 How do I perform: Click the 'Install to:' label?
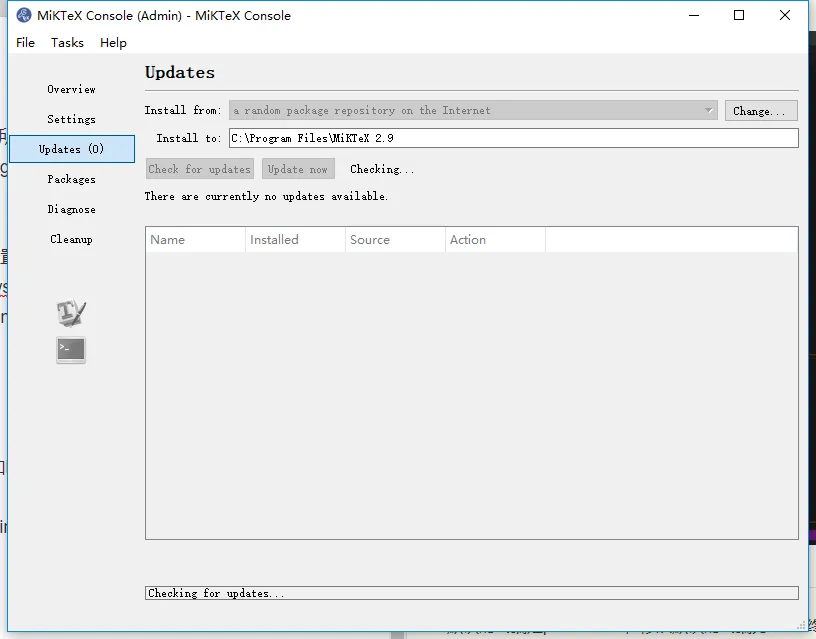point(188,138)
